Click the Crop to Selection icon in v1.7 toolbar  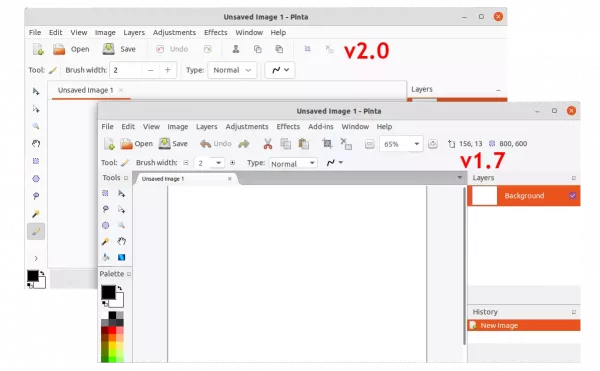pyautogui.click(x=327, y=144)
